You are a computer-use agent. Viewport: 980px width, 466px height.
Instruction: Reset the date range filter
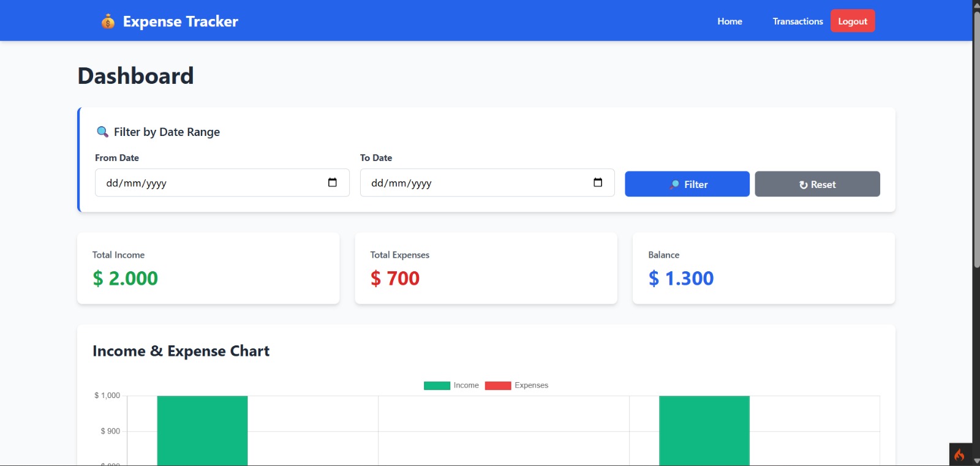point(817,184)
